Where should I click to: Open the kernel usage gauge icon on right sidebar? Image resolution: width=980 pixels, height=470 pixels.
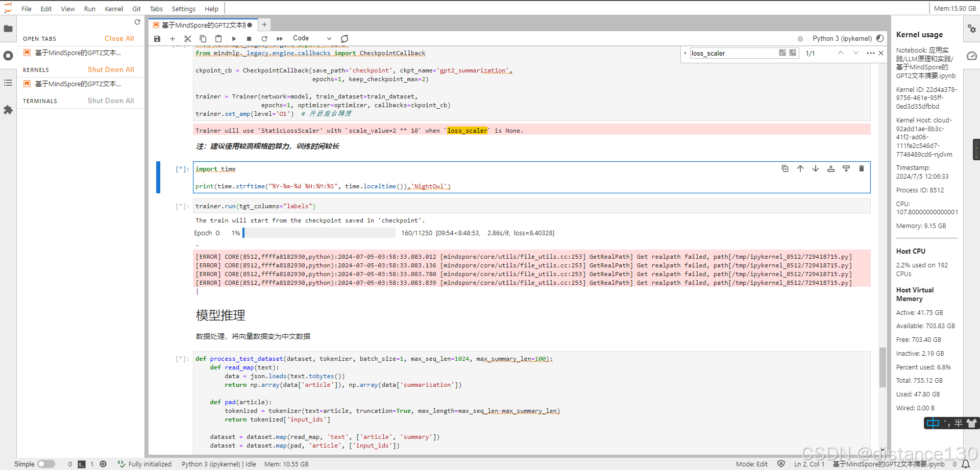click(972, 56)
